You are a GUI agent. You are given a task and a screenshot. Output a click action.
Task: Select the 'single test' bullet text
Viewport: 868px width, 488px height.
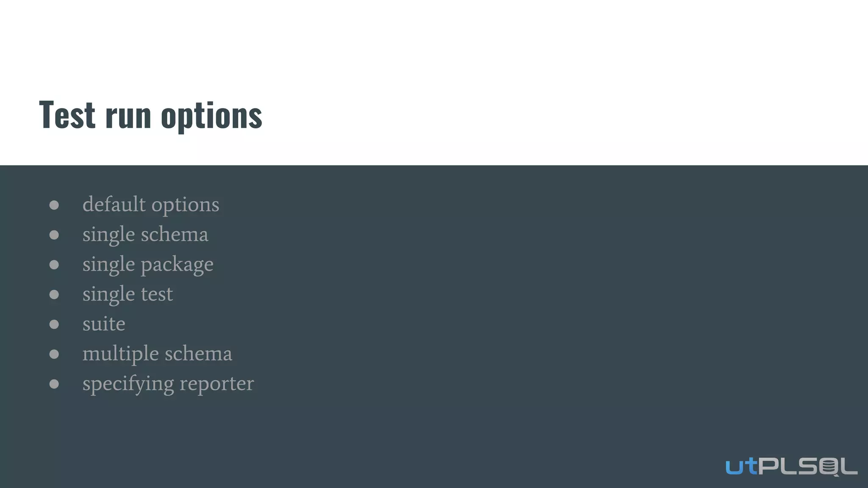point(128,294)
